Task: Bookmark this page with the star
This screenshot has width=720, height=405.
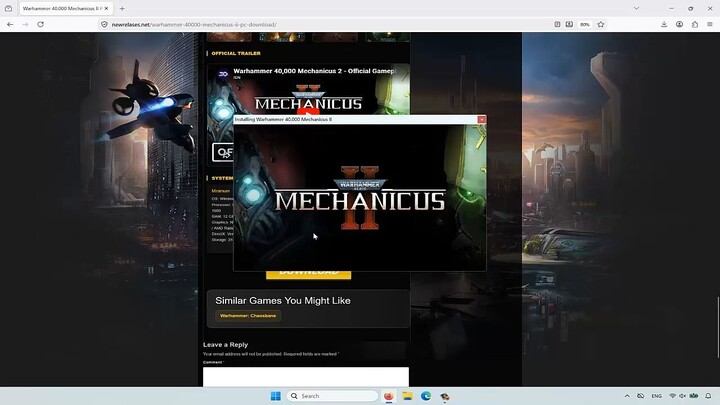Action: (601, 24)
